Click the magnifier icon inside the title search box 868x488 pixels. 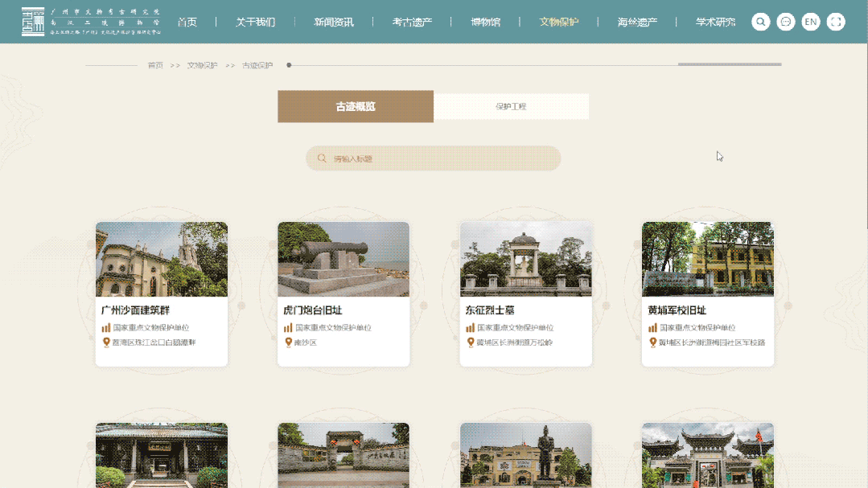tap(322, 158)
